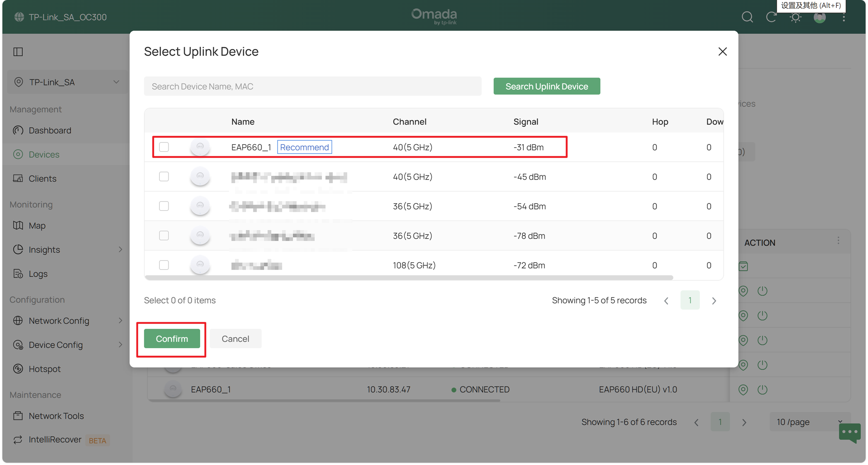Go to next page in the dialog pagination
868x465 pixels.
click(714, 301)
